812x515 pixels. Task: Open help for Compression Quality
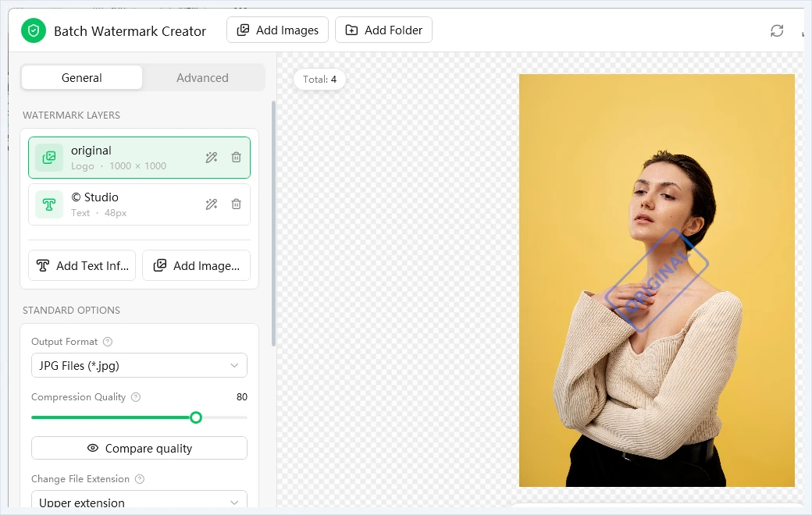[136, 397]
